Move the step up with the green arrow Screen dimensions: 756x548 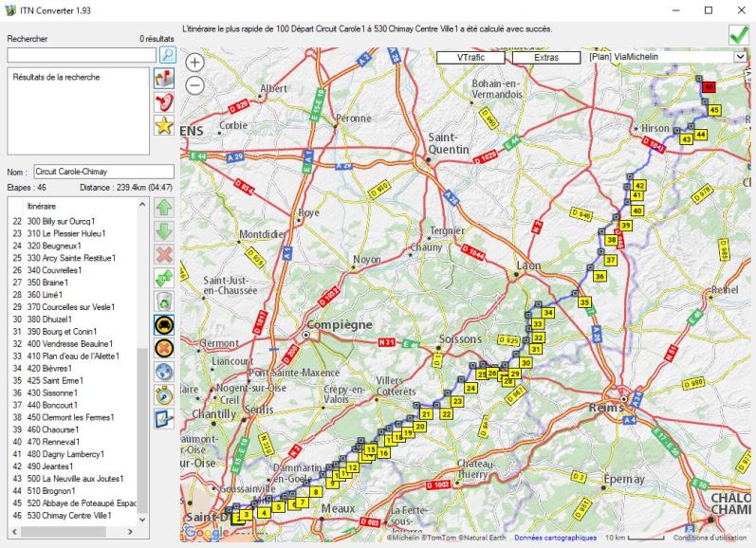(164, 208)
